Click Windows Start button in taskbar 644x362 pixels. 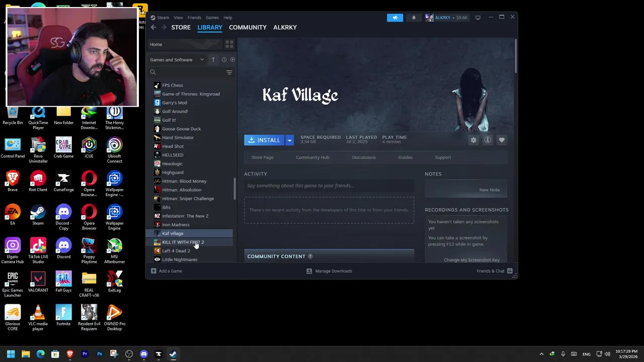pos(11,354)
